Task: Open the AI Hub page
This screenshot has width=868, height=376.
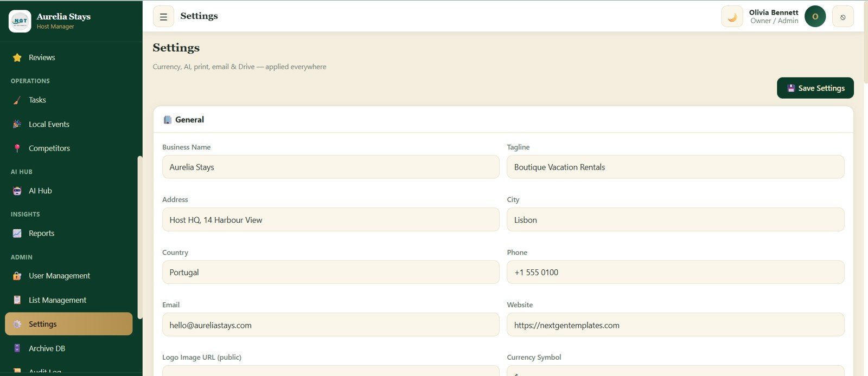Action: [x=69, y=191]
